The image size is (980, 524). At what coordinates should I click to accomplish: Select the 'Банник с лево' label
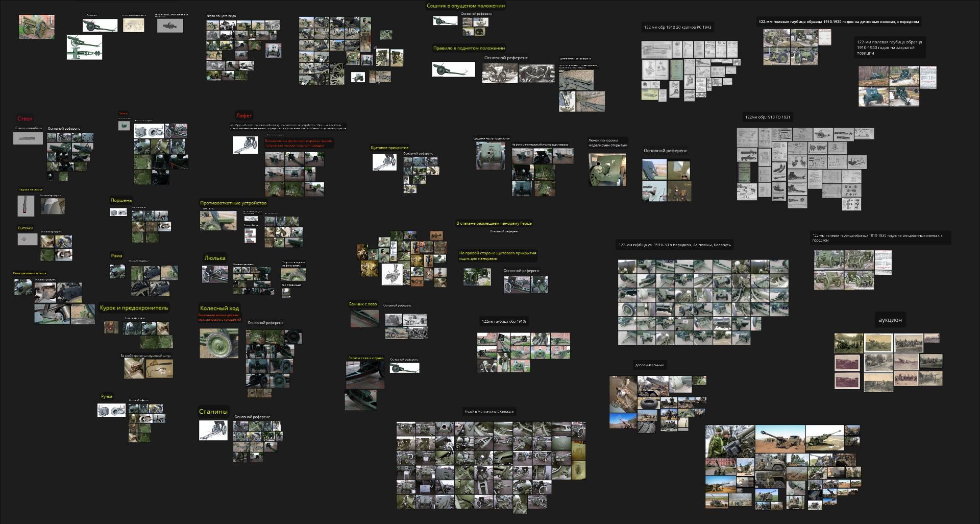[363, 304]
